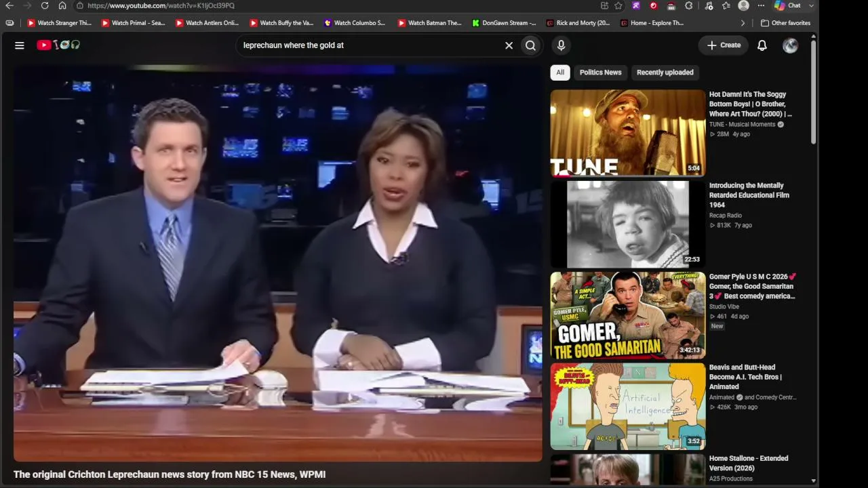Open the Extensions puzzle icon

[x=689, y=5]
